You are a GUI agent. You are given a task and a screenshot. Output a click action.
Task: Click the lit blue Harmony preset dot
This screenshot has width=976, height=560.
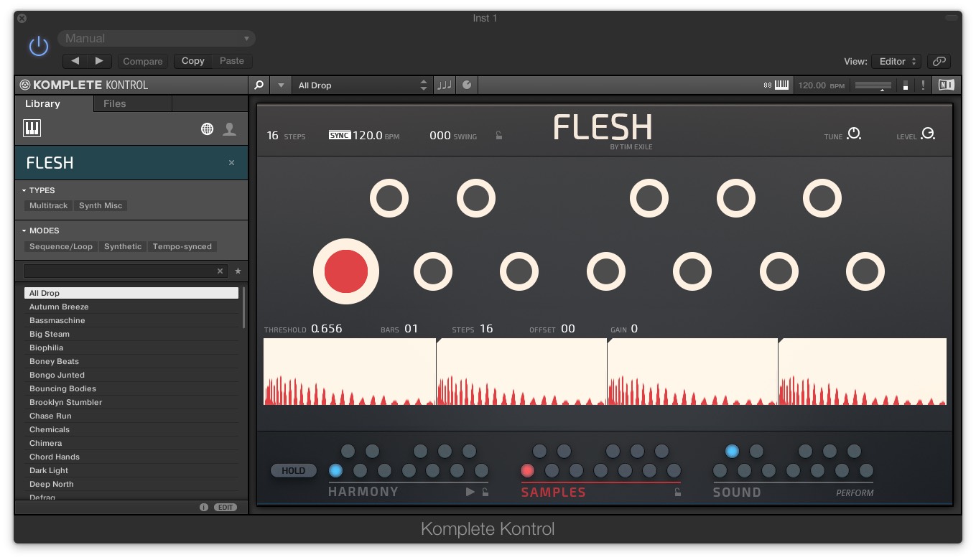[x=335, y=471]
